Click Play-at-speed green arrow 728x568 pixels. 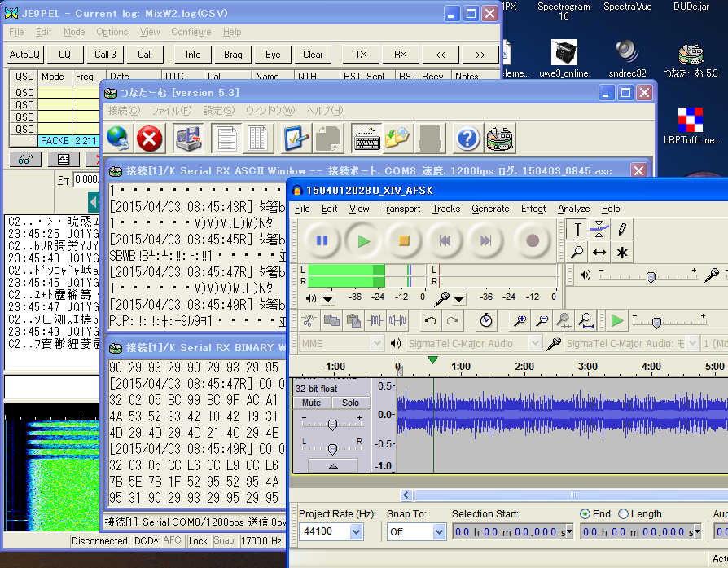tap(617, 320)
